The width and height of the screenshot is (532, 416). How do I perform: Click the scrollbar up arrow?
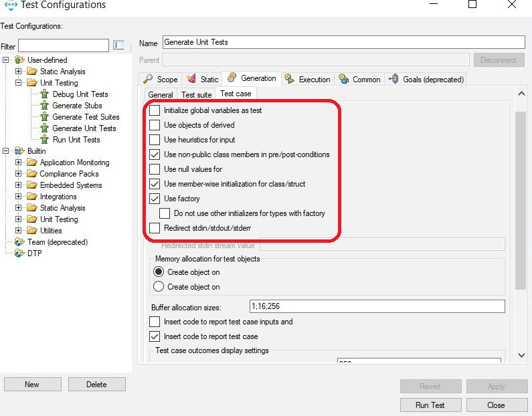pos(521,94)
